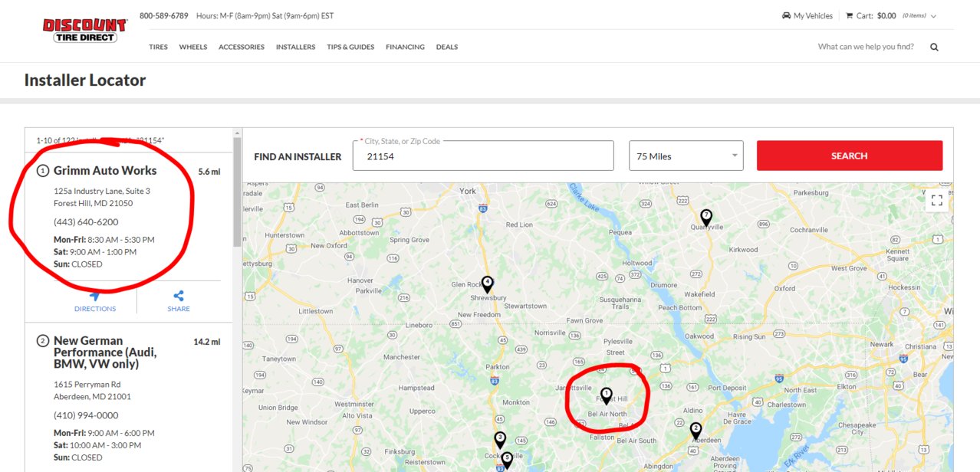
Task: Get directions to Grimm Auto Works
Action: pos(95,301)
